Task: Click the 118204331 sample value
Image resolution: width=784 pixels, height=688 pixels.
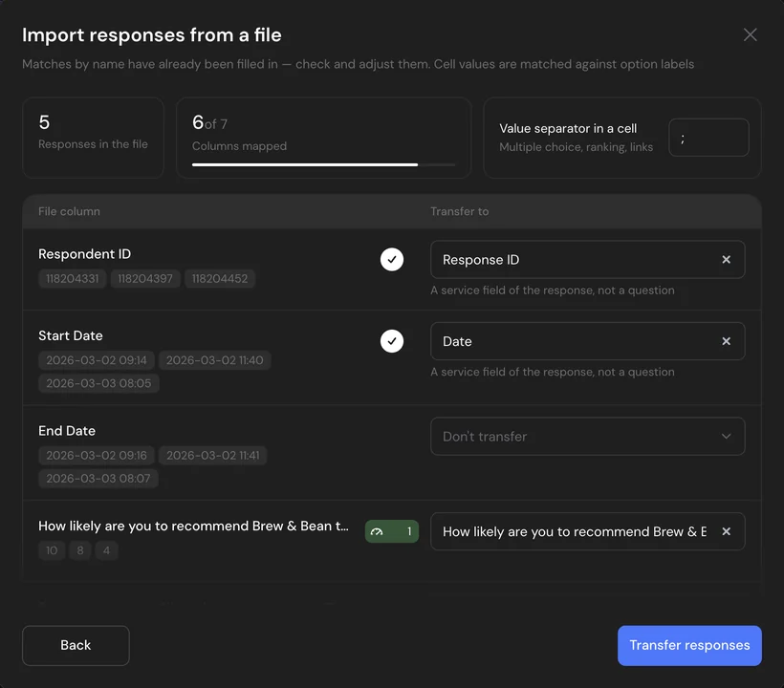Action: pyautogui.click(x=72, y=278)
